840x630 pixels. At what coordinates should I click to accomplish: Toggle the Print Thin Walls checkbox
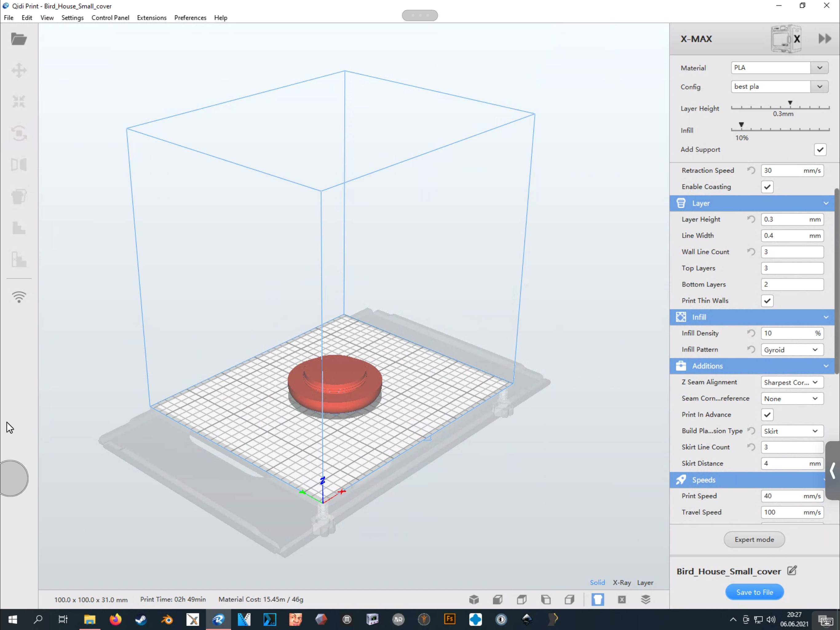coord(767,301)
